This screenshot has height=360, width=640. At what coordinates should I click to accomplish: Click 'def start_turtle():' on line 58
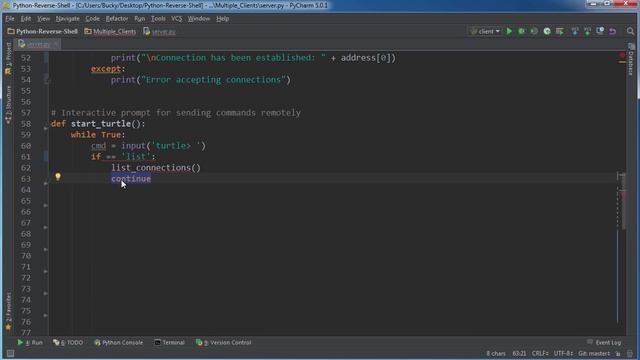98,124
